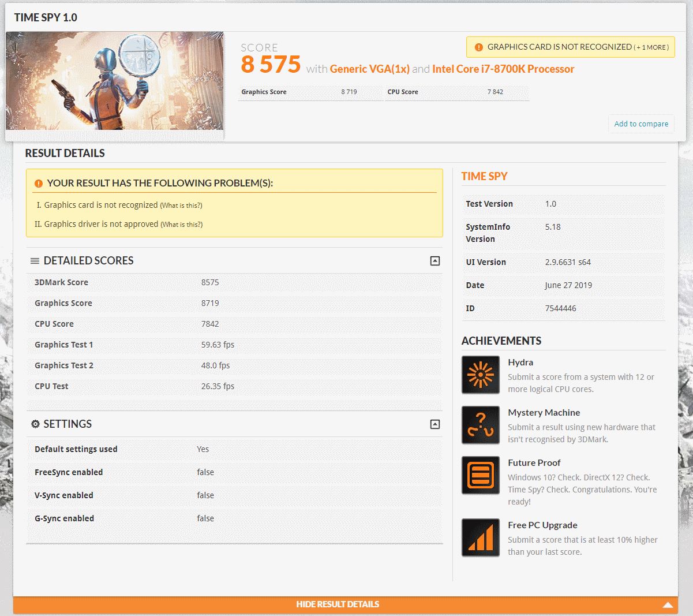Collapse the Settings section
This screenshot has height=616, width=693.
(435, 424)
